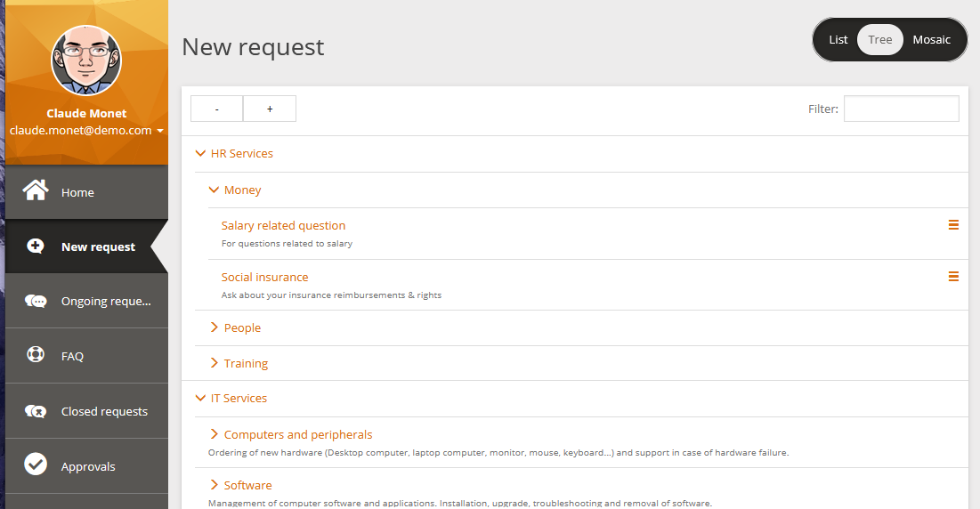Click the Home house icon
Image resolution: width=980 pixels, height=509 pixels.
36,191
